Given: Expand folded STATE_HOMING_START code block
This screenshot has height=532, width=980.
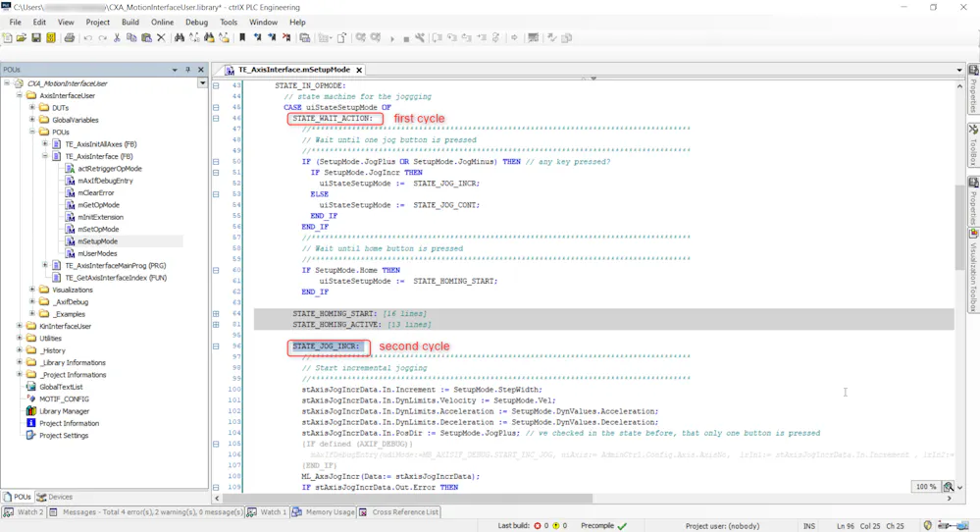Looking at the screenshot, I should pos(216,313).
